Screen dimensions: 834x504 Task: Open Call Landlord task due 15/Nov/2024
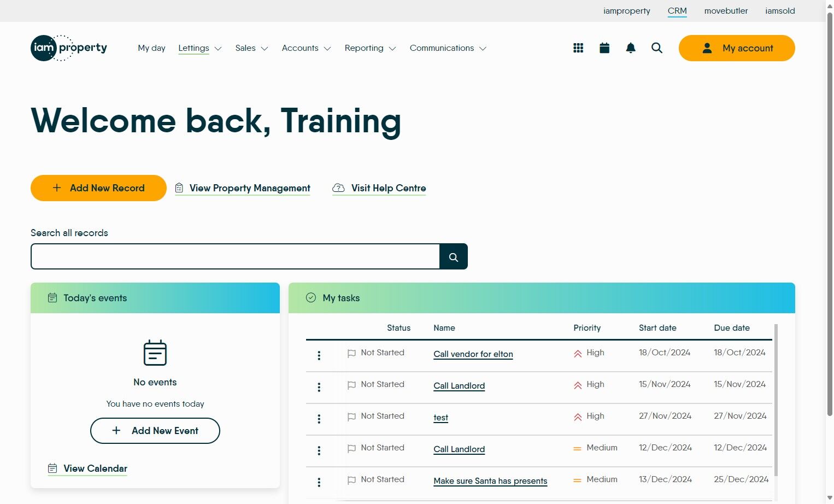pyautogui.click(x=459, y=386)
